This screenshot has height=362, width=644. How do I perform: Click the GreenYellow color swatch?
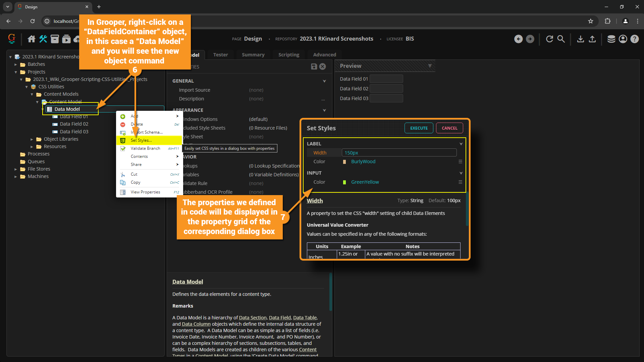click(x=344, y=182)
